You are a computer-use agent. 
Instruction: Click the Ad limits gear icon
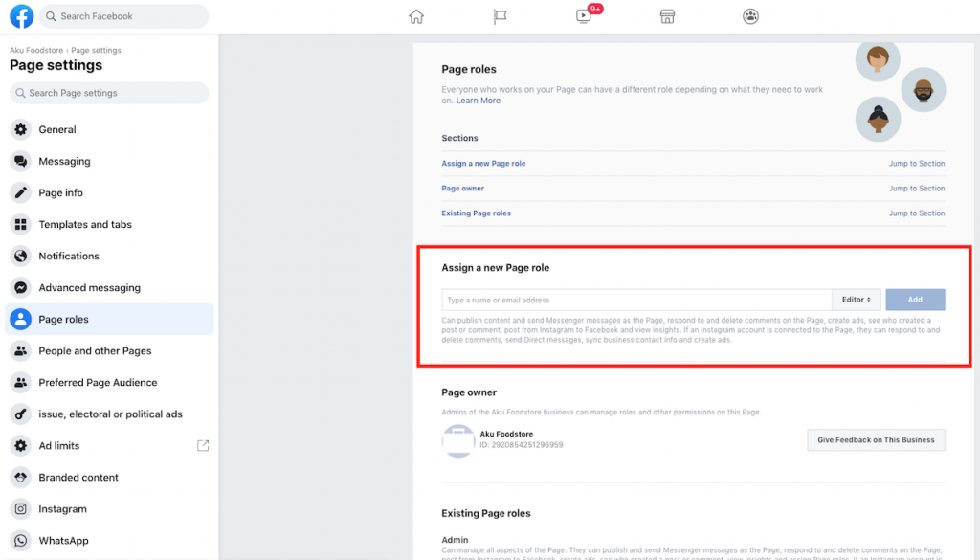coord(21,446)
